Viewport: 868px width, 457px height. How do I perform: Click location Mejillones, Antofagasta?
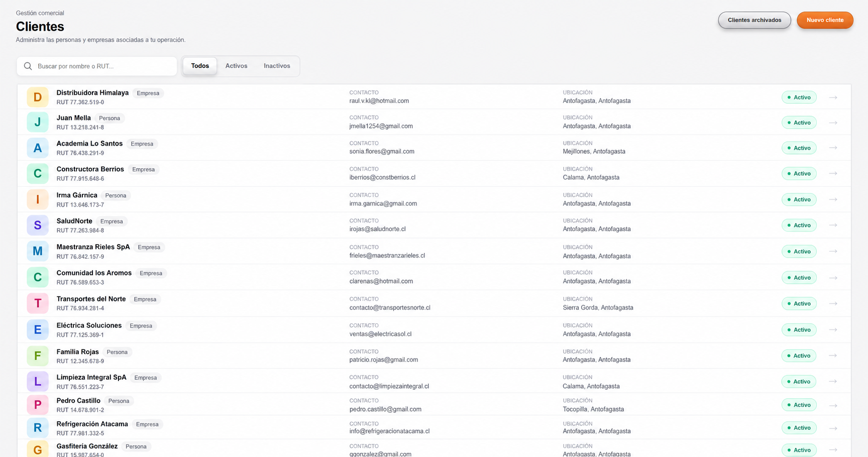pyautogui.click(x=594, y=151)
